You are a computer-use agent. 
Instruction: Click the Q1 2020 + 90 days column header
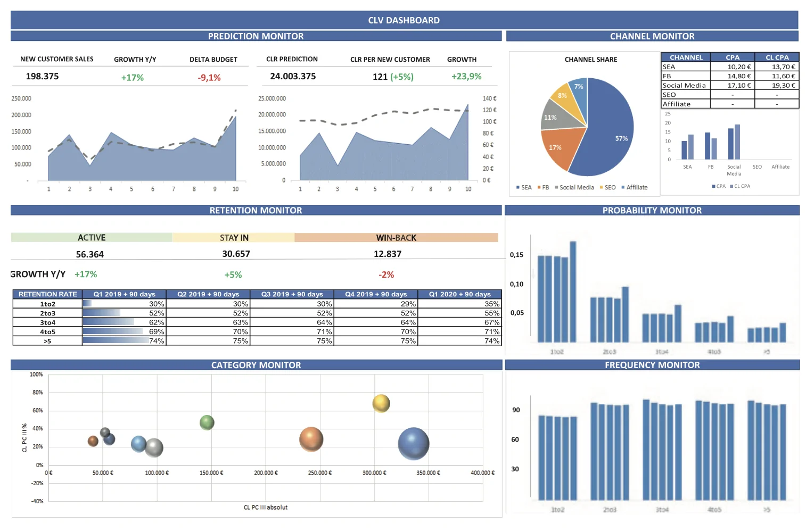click(460, 294)
